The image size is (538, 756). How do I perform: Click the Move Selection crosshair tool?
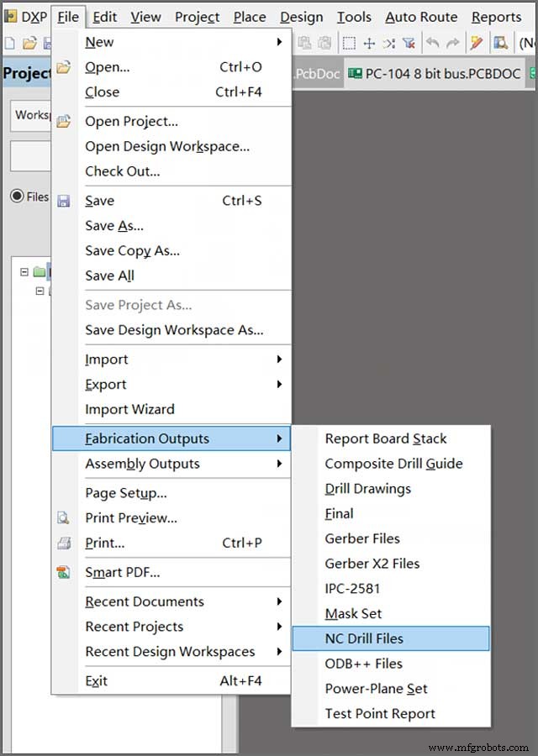pyautogui.click(x=369, y=43)
